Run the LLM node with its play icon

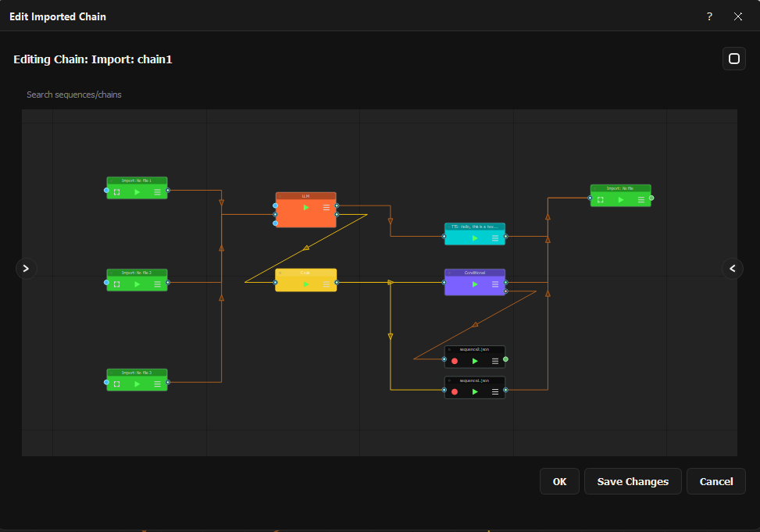(305, 208)
